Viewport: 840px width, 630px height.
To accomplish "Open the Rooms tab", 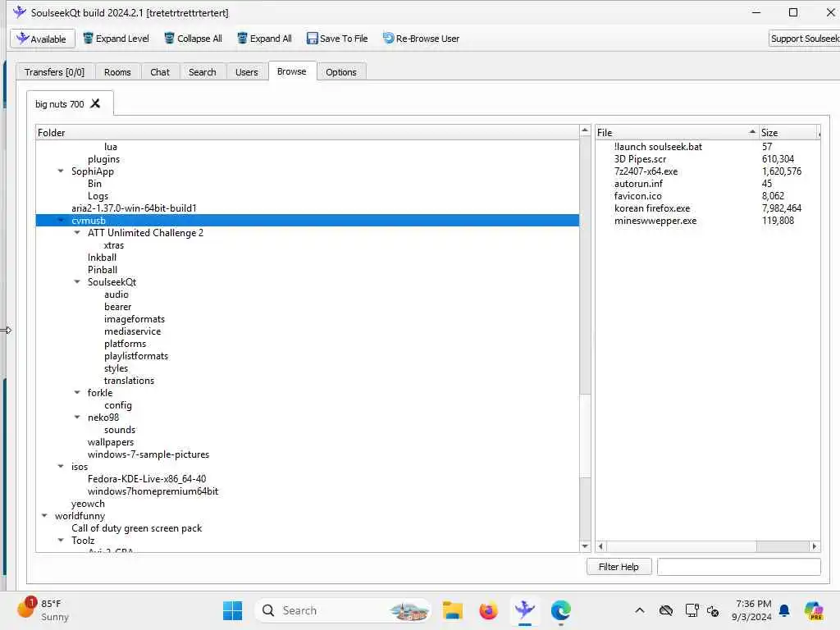I will pos(117,72).
